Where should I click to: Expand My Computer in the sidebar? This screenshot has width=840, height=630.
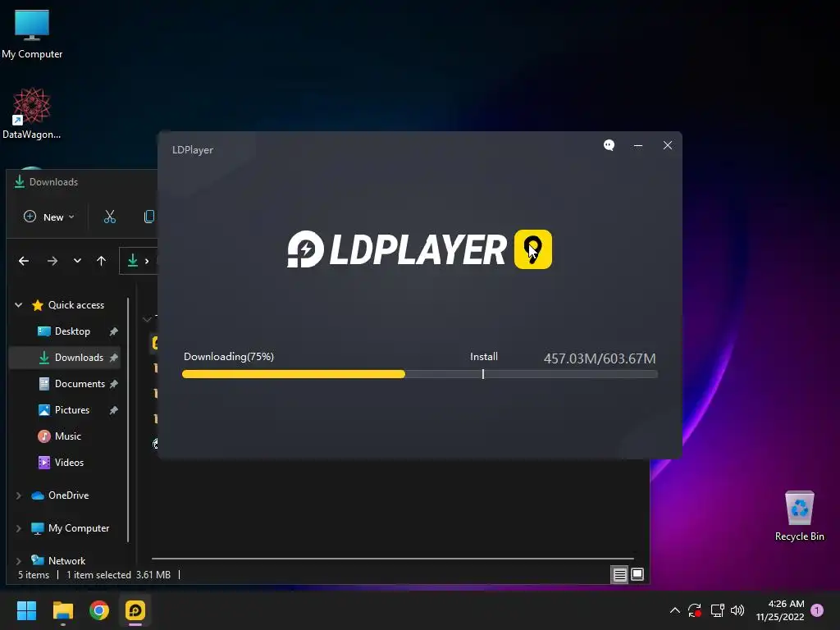[x=19, y=528]
